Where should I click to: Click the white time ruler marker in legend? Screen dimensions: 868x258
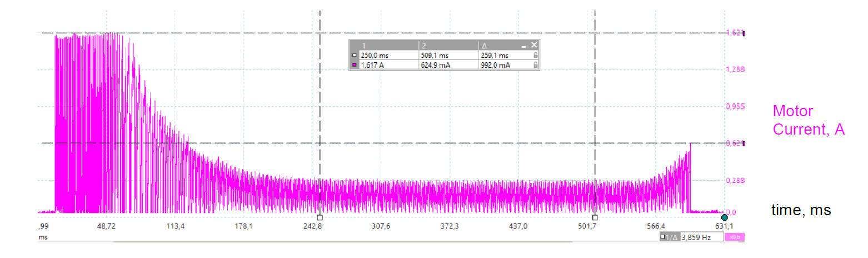coord(355,56)
